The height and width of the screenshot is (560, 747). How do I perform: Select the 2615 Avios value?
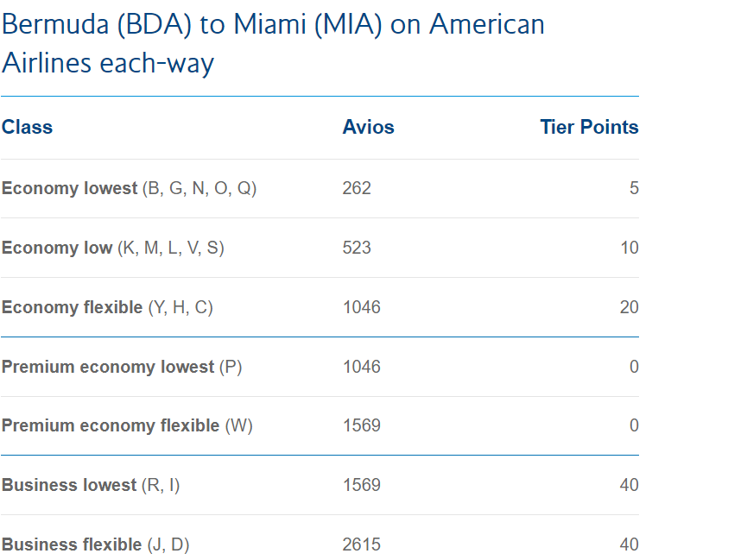(361, 544)
